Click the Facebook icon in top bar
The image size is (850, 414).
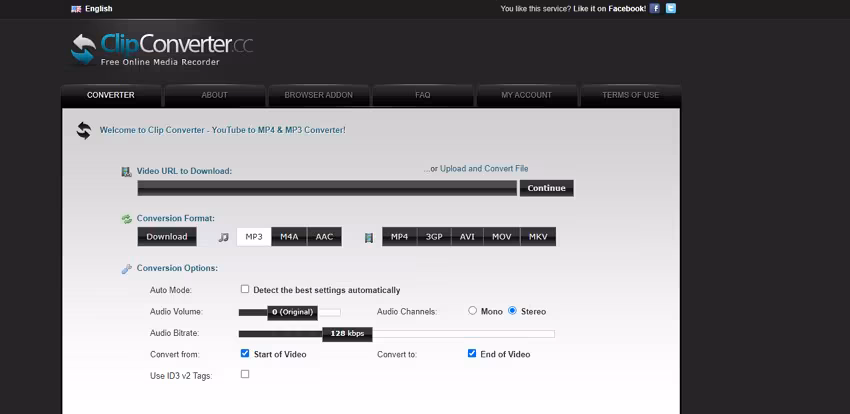654,8
